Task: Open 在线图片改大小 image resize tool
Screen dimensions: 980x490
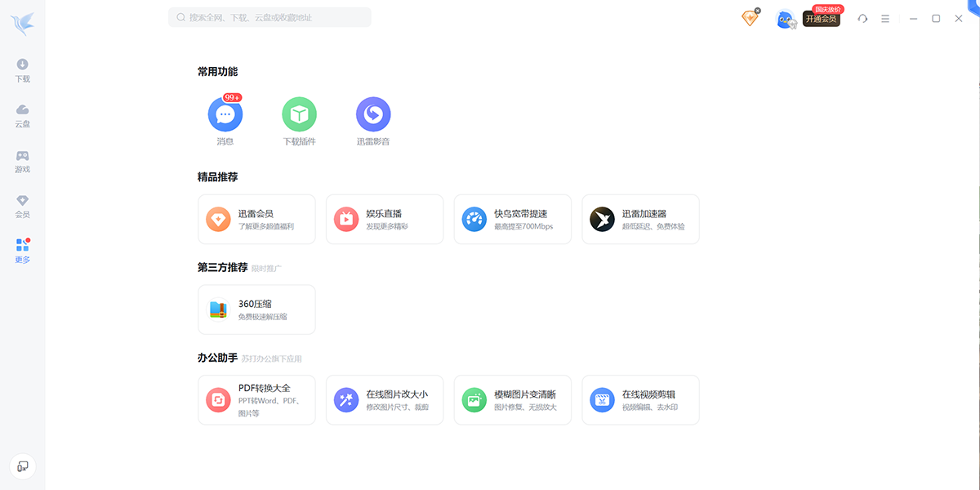Action: tap(385, 400)
